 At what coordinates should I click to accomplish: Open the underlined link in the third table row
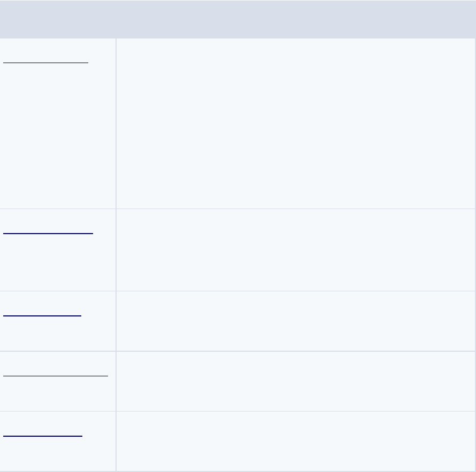[x=42, y=316]
